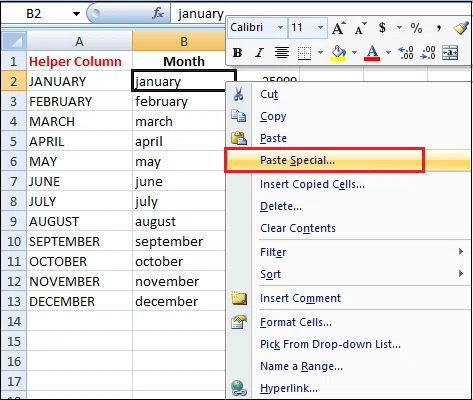The height and width of the screenshot is (400, 473).
Task: Click the fx insert function button
Action: [158, 13]
